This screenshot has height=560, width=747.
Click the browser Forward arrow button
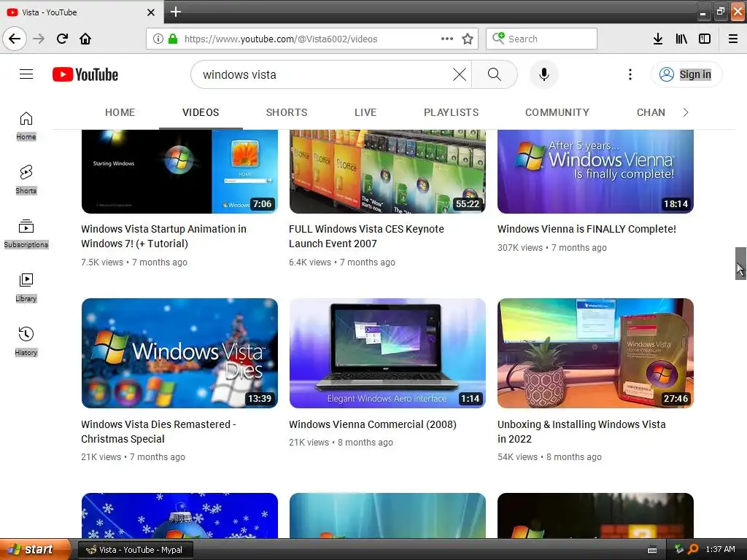point(39,39)
